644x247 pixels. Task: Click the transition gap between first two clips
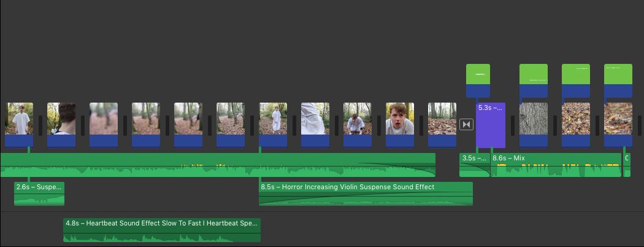40,125
